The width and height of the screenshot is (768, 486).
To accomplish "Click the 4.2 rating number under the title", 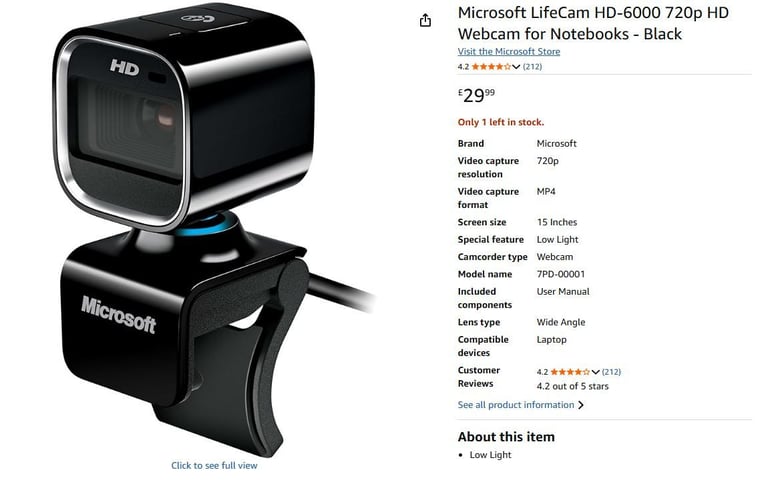I will point(463,67).
